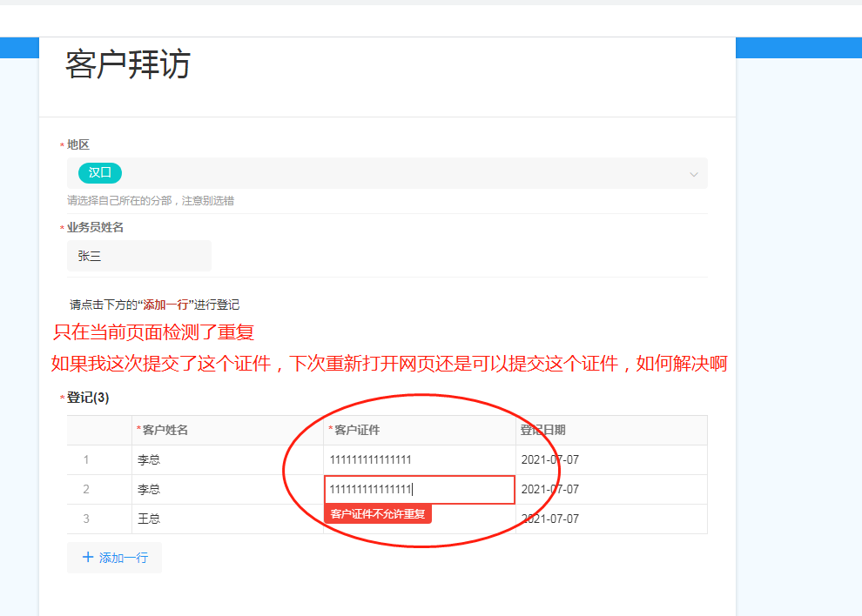862x616 pixels.
Task: Open the 地区 dropdown chevron
Action: (x=694, y=174)
